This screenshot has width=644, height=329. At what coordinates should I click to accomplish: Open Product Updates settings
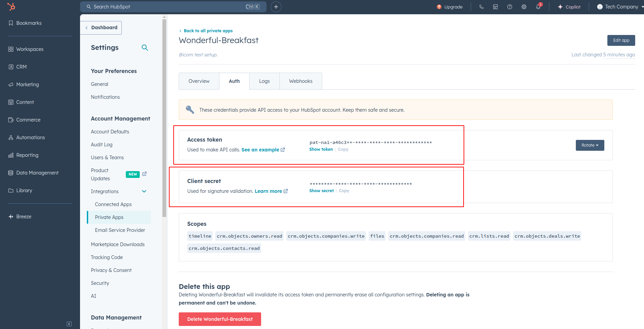(x=101, y=175)
